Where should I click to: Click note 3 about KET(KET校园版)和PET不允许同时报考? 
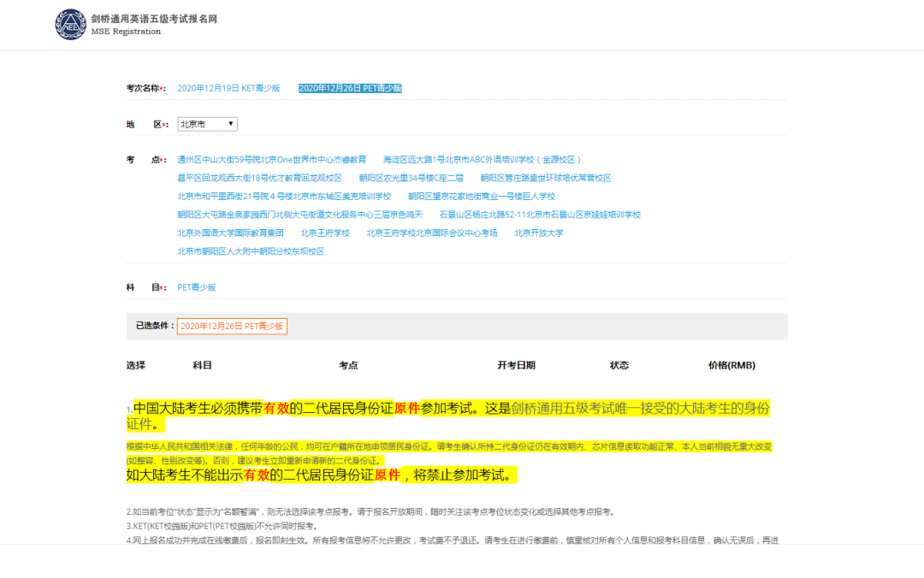point(222,526)
